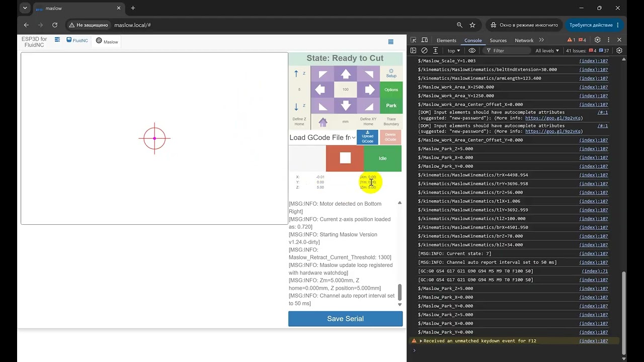Jog down with the down arrow
The width and height of the screenshot is (644, 362).
(x=346, y=106)
